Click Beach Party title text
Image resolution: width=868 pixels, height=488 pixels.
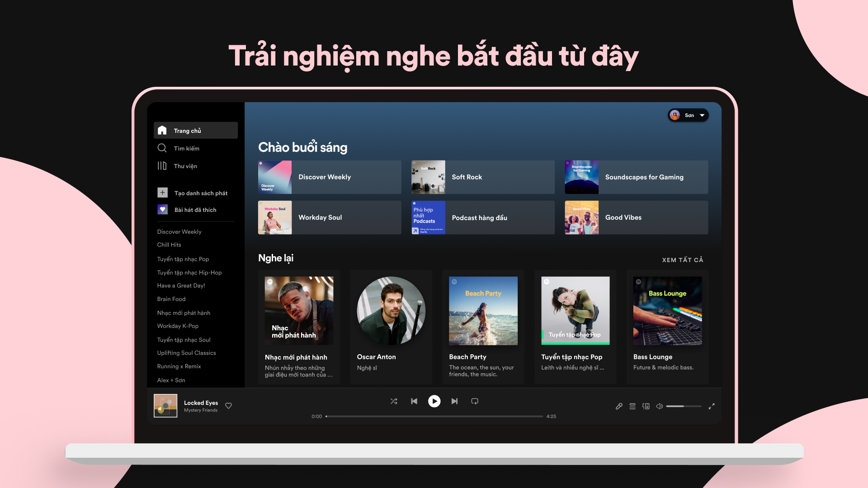[x=467, y=357]
